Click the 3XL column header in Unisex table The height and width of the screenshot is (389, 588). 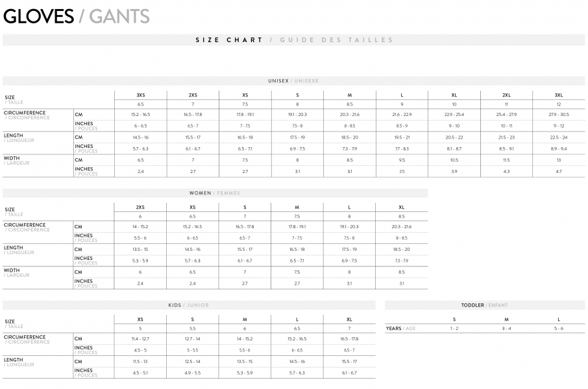point(558,95)
